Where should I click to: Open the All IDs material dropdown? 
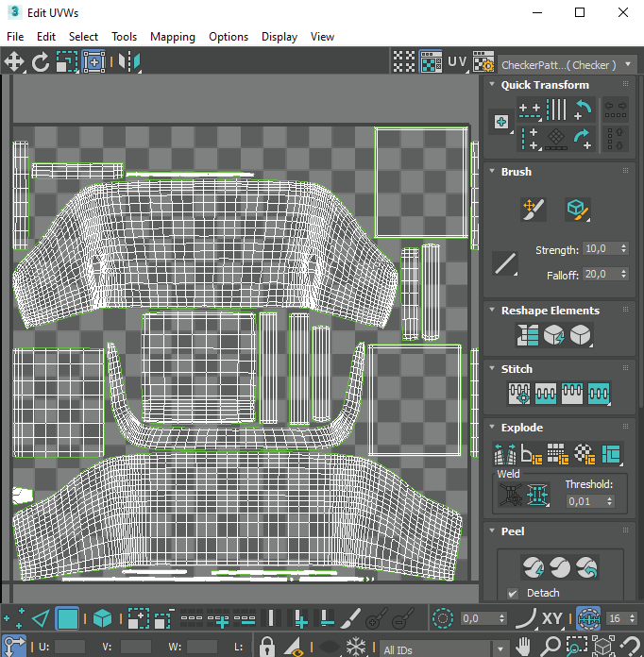434,649
